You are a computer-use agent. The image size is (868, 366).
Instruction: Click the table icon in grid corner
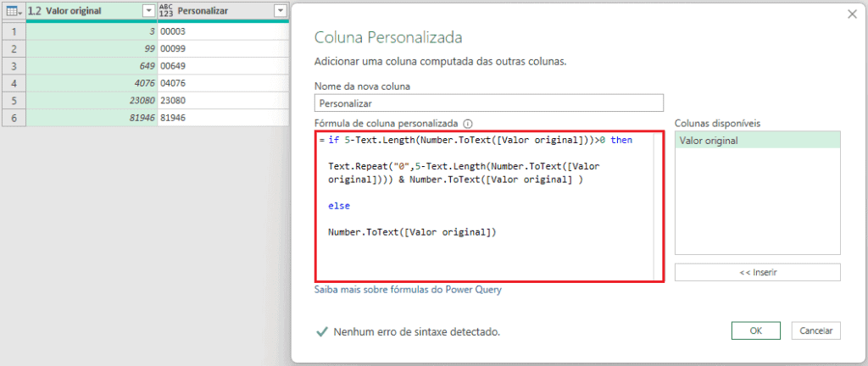tap(14, 11)
